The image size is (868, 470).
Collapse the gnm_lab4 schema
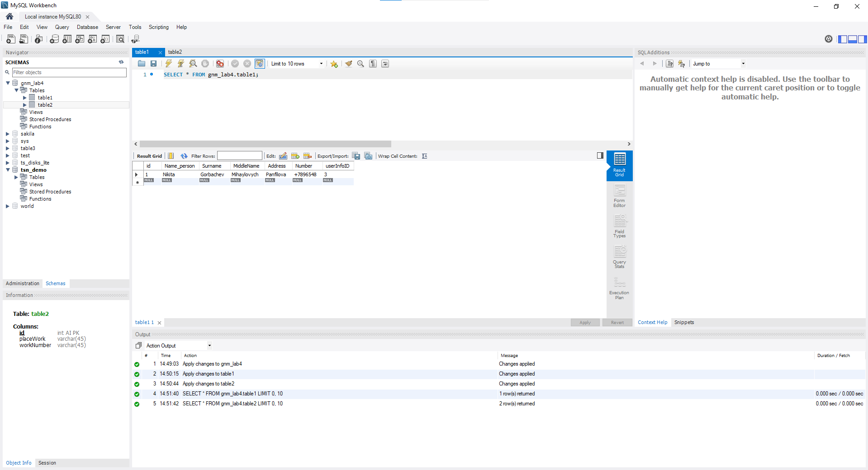pos(8,83)
